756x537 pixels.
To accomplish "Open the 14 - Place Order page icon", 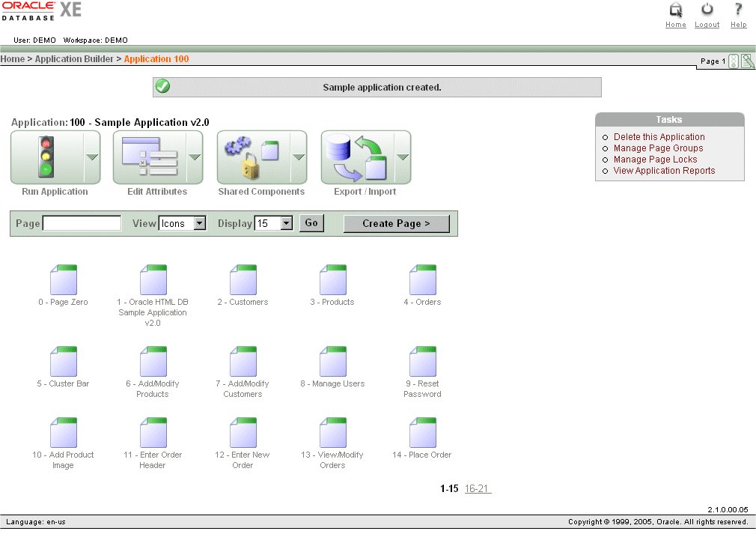I will [x=423, y=432].
